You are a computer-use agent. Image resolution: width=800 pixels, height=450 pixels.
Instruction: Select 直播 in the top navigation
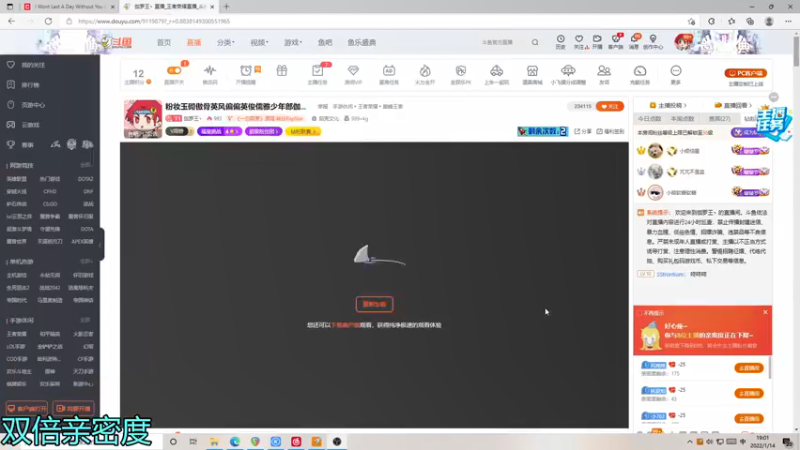click(194, 42)
